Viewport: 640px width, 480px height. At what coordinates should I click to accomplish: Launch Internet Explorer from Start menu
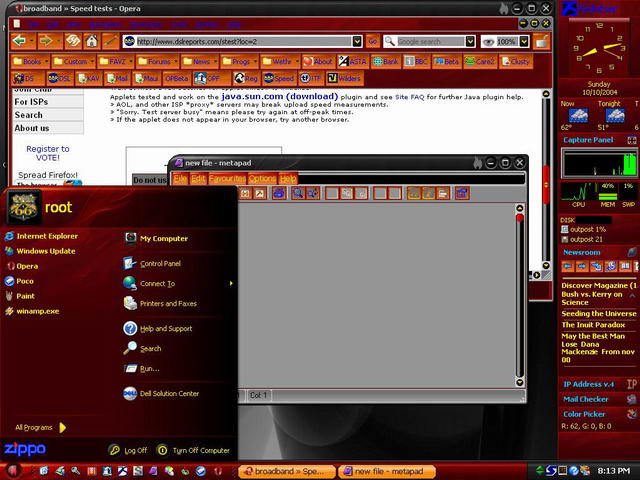click(x=41, y=236)
